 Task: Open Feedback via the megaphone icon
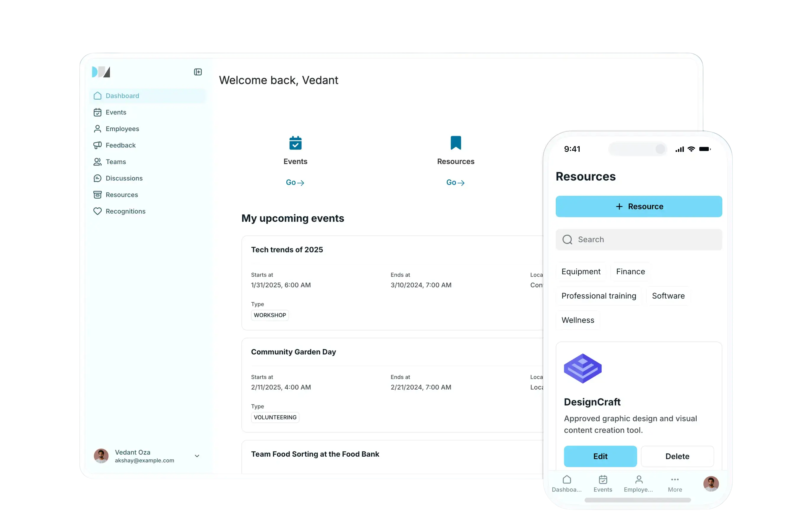coord(97,145)
